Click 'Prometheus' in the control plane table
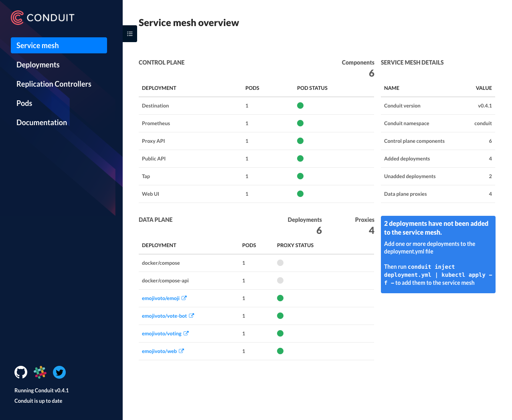Screen dimensions: 512x420 [x=156, y=123]
